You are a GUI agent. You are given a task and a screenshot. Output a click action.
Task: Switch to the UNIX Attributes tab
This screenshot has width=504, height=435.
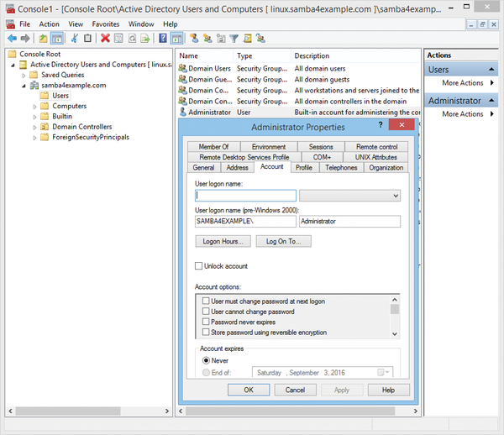point(375,157)
